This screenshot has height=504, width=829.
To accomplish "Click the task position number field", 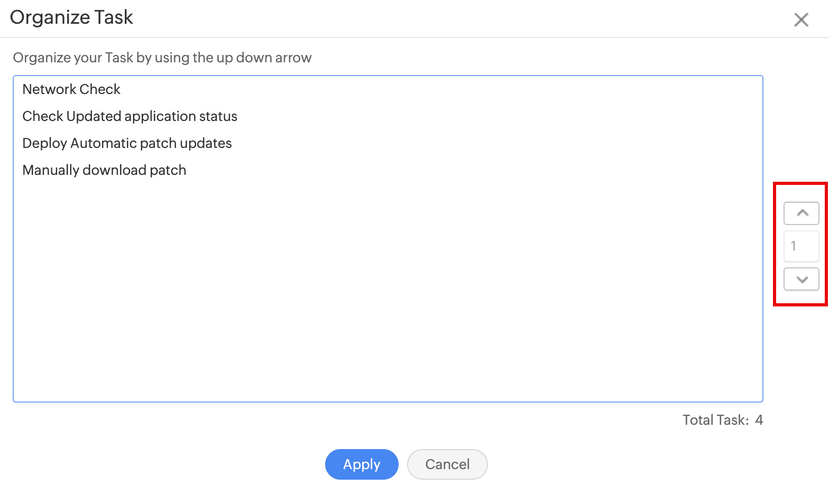I will tap(801, 246).
